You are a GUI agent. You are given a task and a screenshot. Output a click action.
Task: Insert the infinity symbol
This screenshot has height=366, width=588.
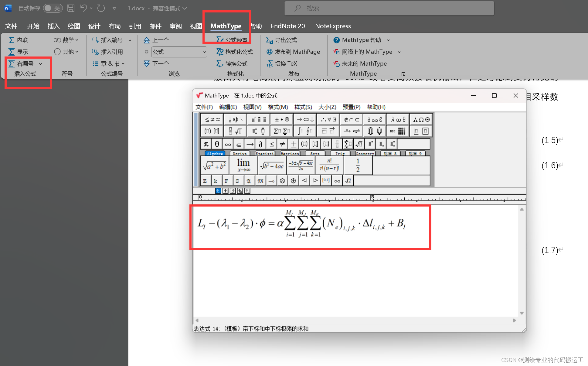228,144
